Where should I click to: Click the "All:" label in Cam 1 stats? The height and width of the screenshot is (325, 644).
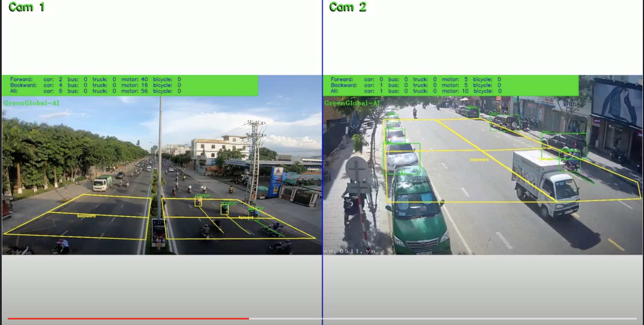coord(14,91)
